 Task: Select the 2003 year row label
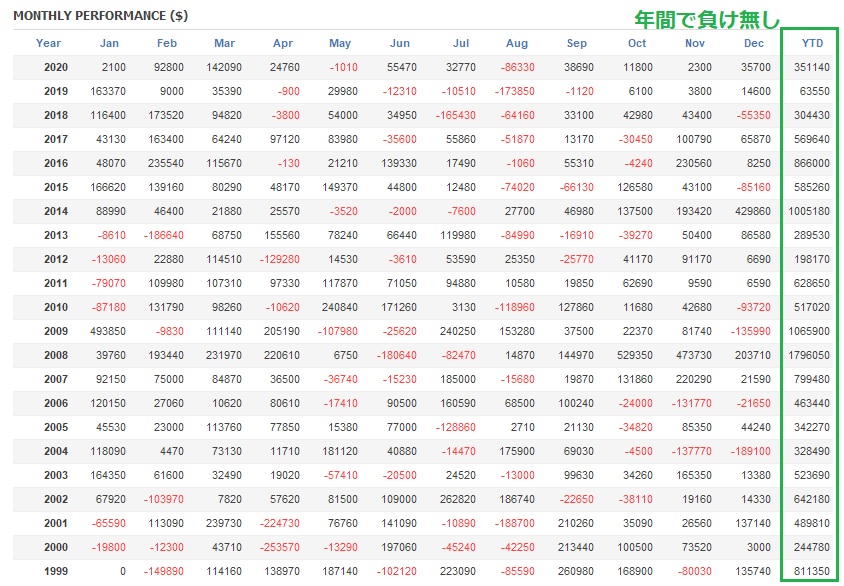(x=56, y=475)
